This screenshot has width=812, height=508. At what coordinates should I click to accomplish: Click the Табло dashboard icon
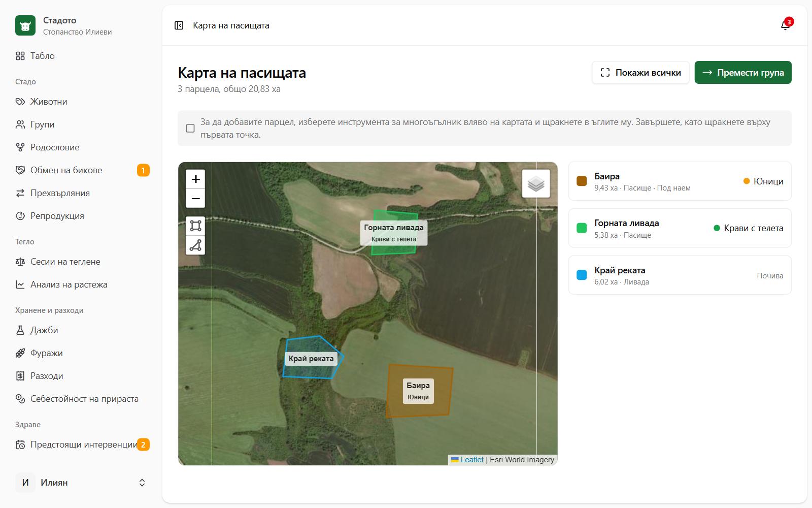tap(20, 56)
